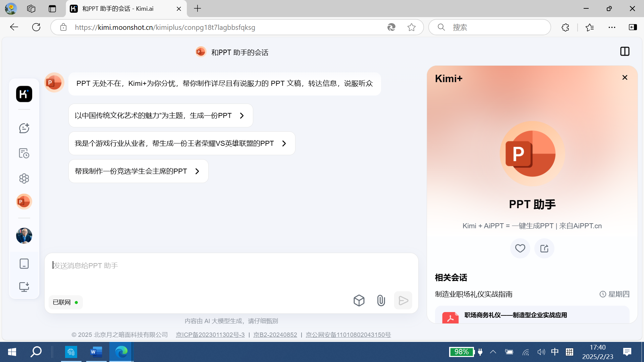Open the favorites list icon

[x=590, y=27]
